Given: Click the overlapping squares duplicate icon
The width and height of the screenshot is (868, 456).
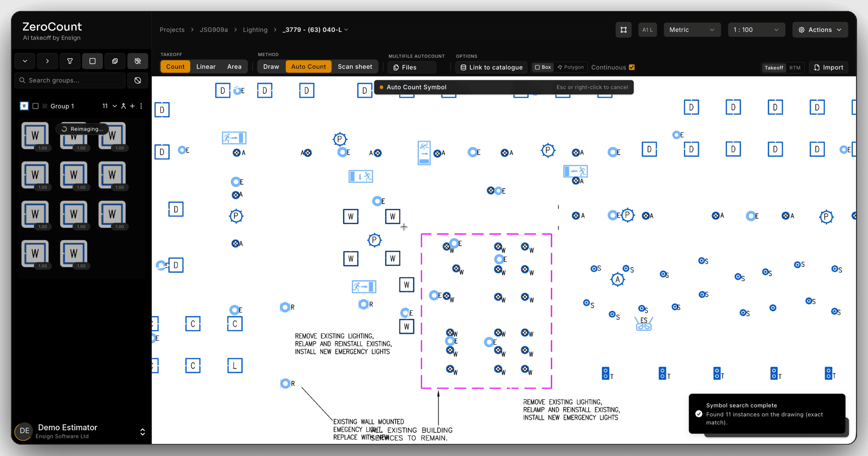Looking at the screenshot, I should tap(115, 61).
